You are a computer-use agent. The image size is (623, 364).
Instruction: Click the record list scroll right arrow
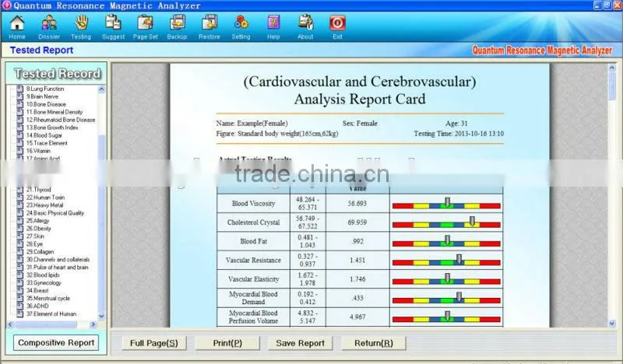(93, 324)
